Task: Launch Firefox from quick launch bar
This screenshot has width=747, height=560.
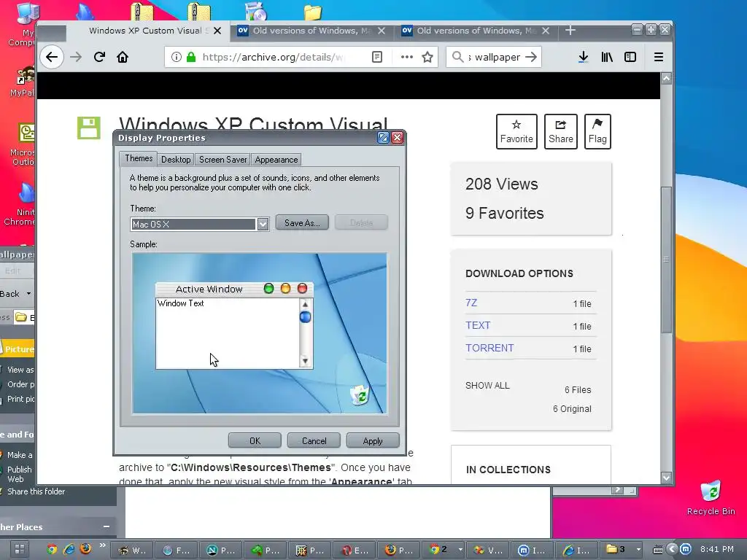Action: point(86,548)
